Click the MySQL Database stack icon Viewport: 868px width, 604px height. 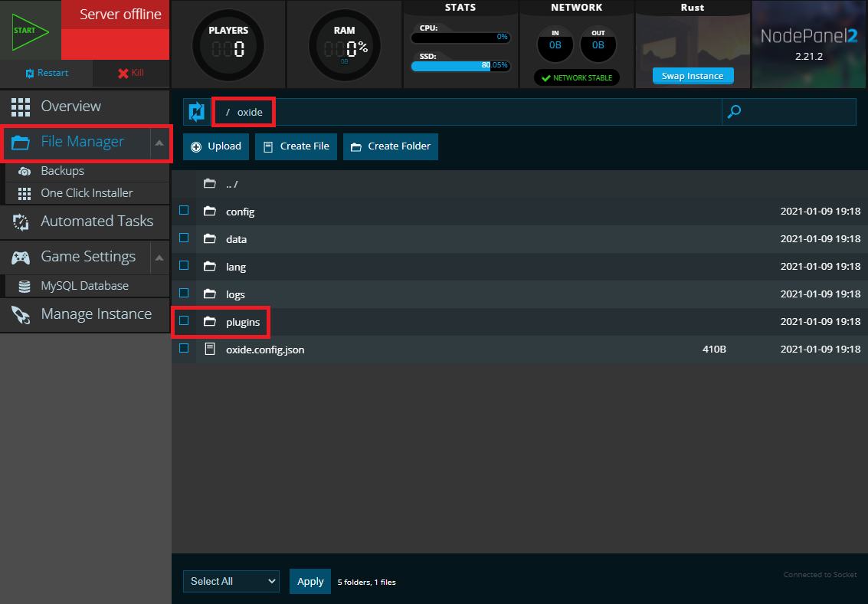tap(25, 286)
